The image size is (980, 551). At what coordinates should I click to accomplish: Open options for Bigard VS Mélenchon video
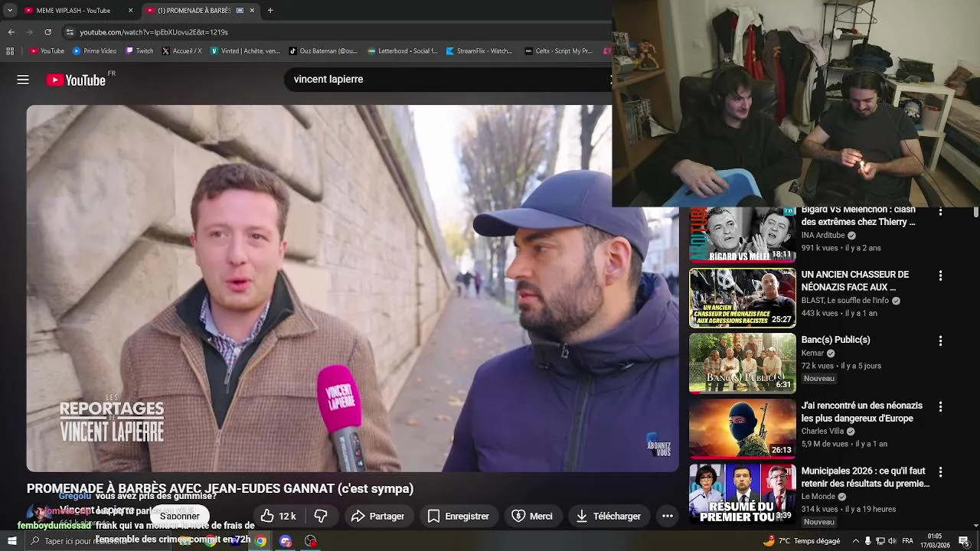tap(940, 210)
